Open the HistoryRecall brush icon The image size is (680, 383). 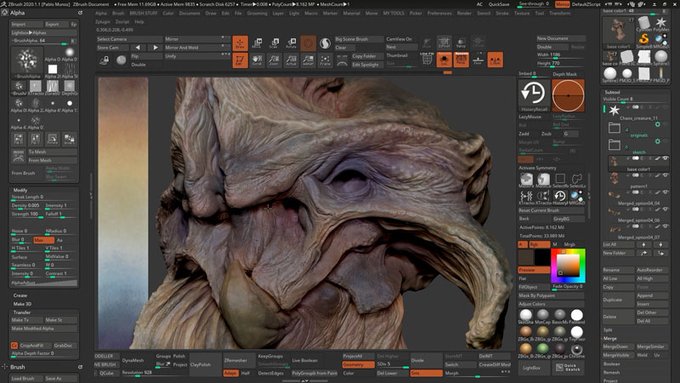(534, 95)
